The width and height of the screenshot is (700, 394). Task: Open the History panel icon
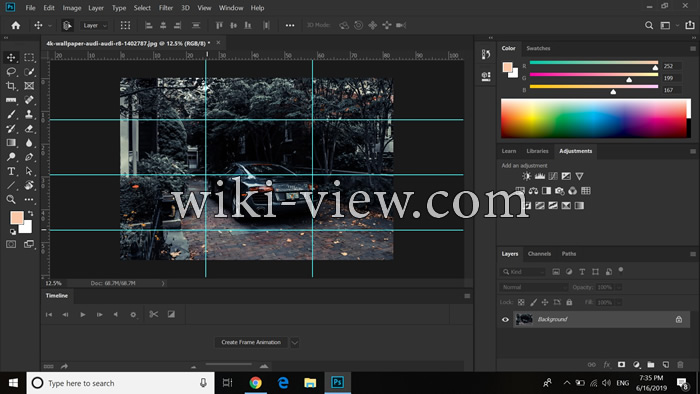(486, 54)
